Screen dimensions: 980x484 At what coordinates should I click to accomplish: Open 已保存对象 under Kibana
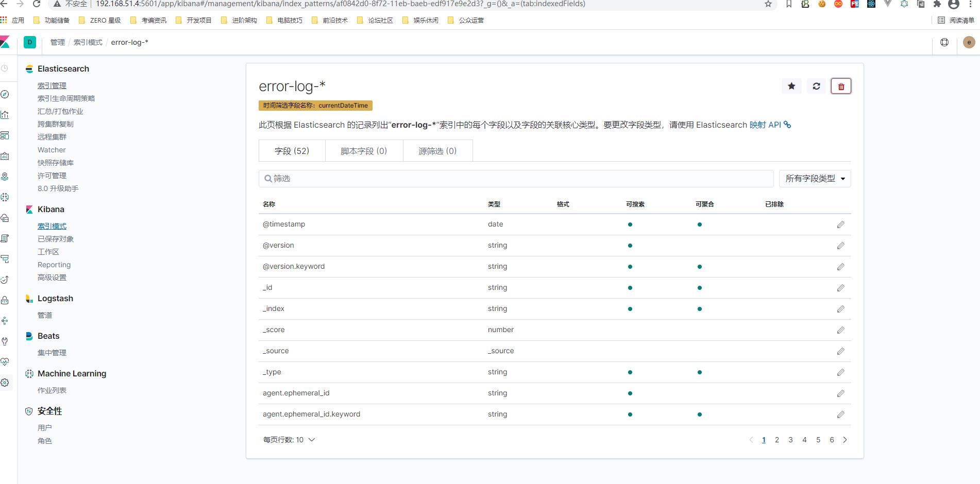pos(56,239)
